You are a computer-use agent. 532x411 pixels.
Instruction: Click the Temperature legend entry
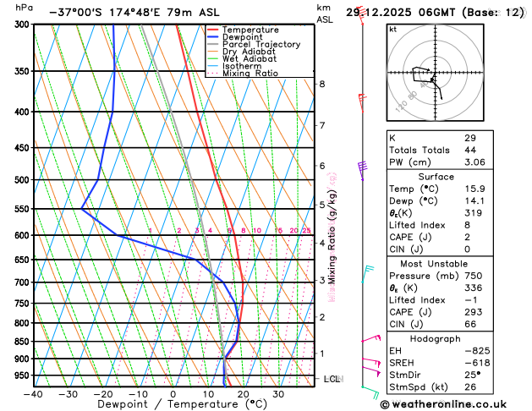250,30
